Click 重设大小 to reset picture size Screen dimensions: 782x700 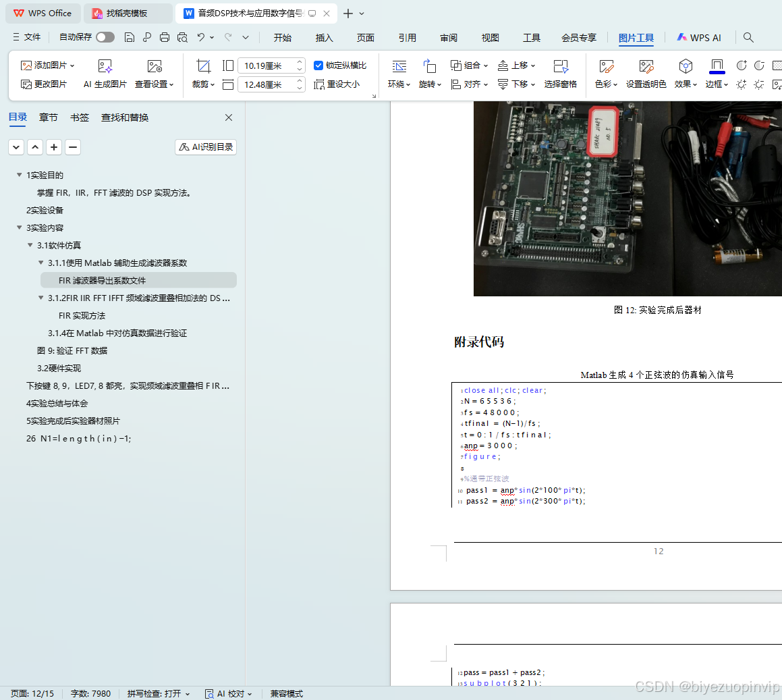click(337, 84)
